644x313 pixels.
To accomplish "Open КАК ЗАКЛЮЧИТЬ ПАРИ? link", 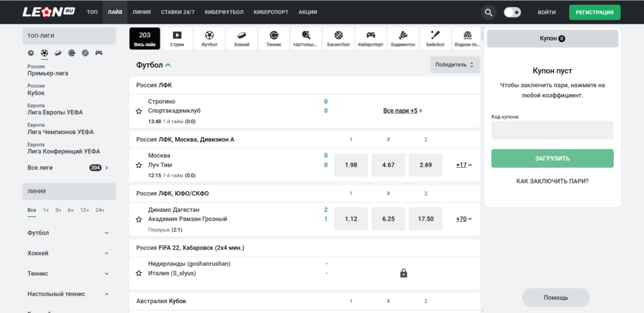I will click(552, 180).
